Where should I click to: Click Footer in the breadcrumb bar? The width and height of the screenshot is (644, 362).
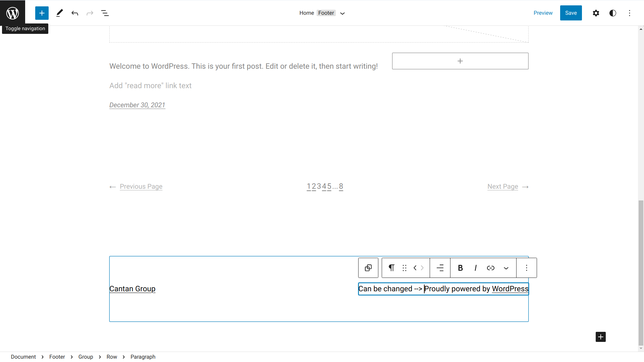57,357
